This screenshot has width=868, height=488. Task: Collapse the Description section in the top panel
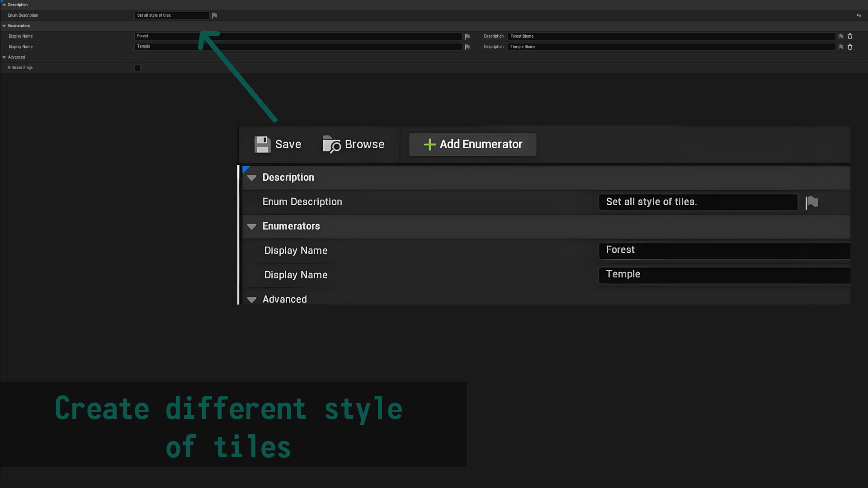click(4, 5)
